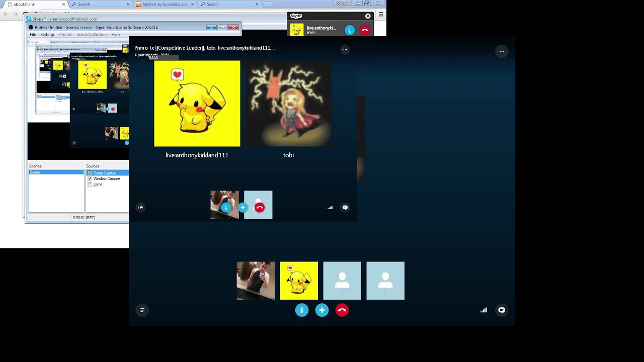This screenshot has width=644, height=362.
Task: Click first blank-silhouette participant thumbnail in bottom row
Action: [342, 281]
